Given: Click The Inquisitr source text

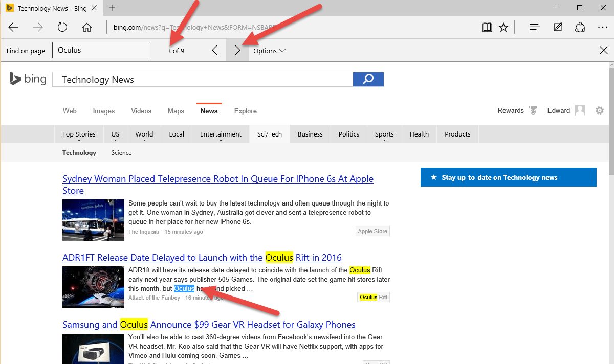Looking at the screenshot, I should pos(145,232).
